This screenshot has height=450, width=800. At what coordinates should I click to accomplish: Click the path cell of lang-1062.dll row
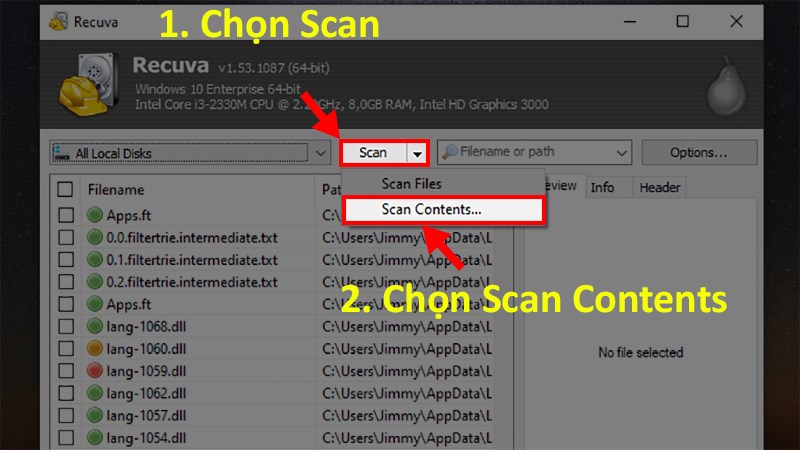407,393
